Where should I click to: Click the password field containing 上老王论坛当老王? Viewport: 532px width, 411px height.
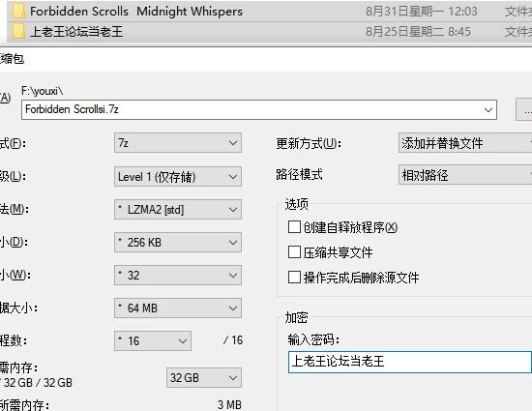(x=410, y=362)
